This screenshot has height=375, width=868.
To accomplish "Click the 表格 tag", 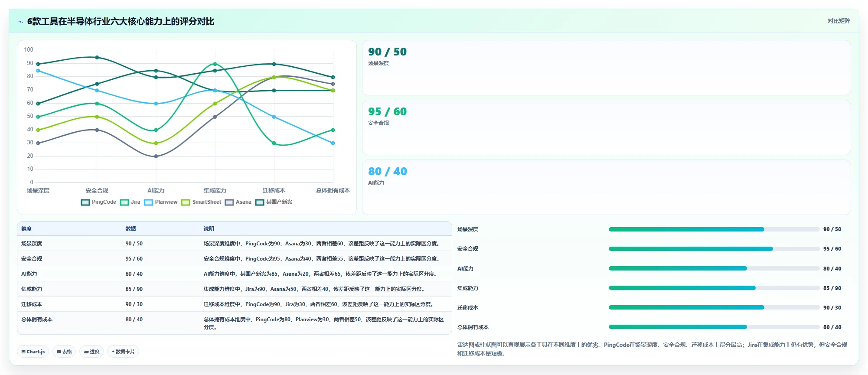I will point(64,352).
